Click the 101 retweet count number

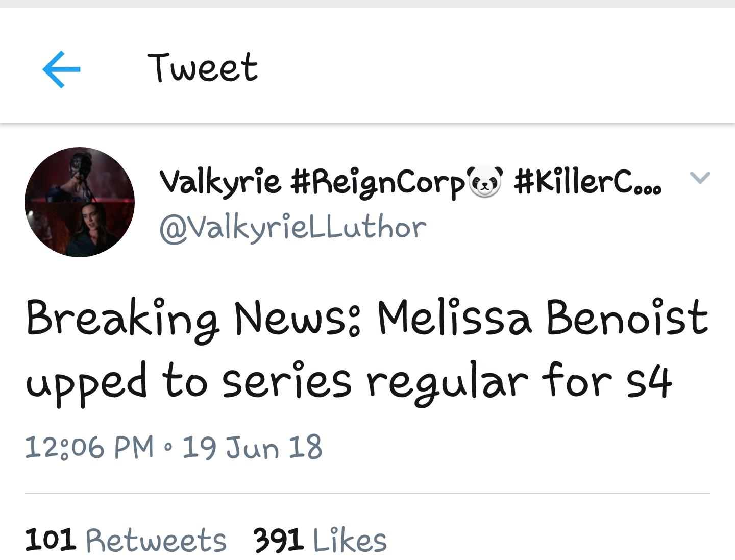pyautogui.click(x=51, y=540)
